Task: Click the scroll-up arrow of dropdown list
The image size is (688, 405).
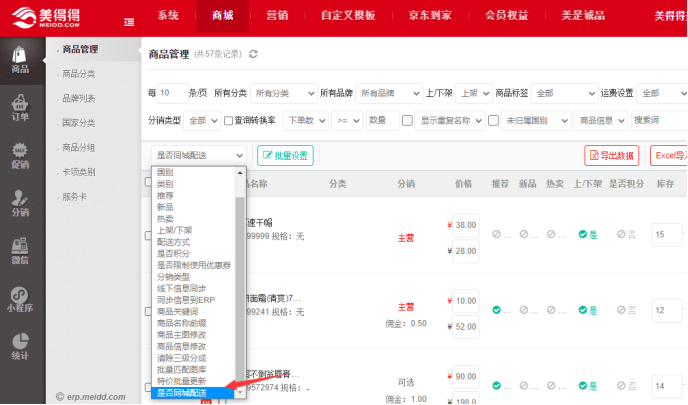Action: pos(240,172)
